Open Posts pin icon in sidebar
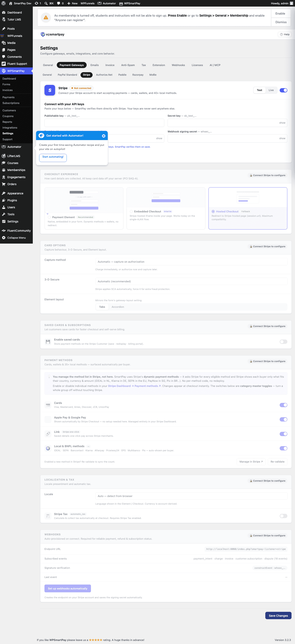The image size is (295, 644). click(x=4, y=29)
